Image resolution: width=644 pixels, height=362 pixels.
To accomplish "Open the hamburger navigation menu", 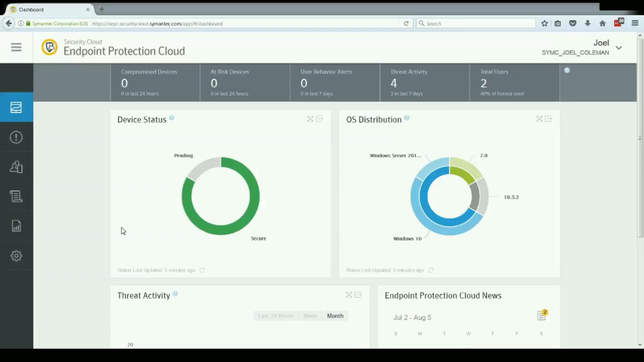I will (16, 47).
